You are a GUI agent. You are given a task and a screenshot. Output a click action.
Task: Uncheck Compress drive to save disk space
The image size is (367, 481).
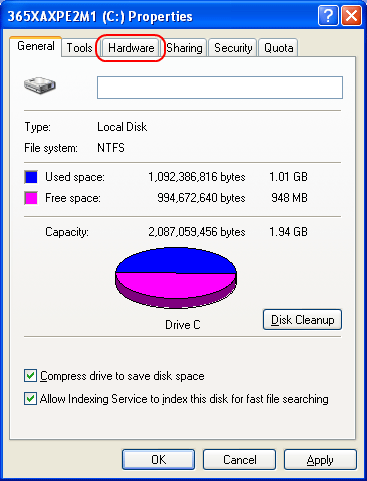tap(30, 376)
